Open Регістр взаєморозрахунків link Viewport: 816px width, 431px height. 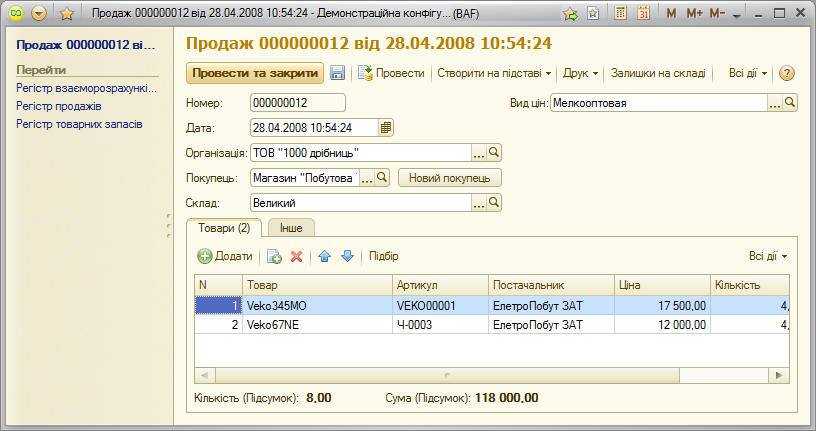point(86,88)
